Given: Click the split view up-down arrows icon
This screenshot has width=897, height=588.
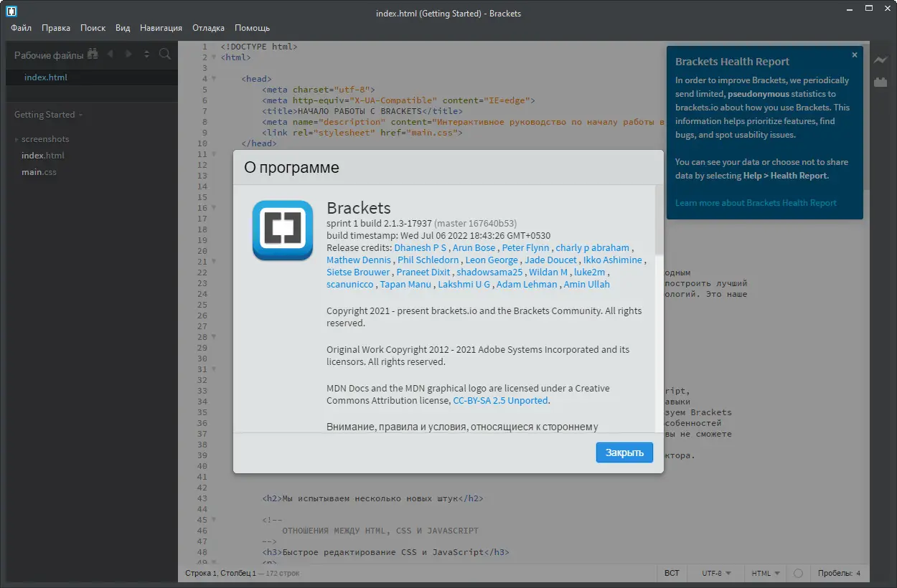Looking at the screenshot, I should tap(146, 54).
